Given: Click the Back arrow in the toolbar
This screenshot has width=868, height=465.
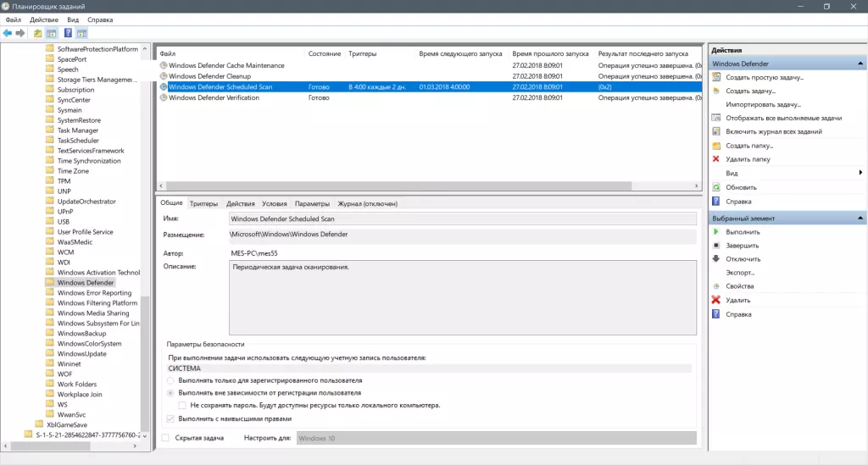Looking at the screenshot, I should (8, 33).
